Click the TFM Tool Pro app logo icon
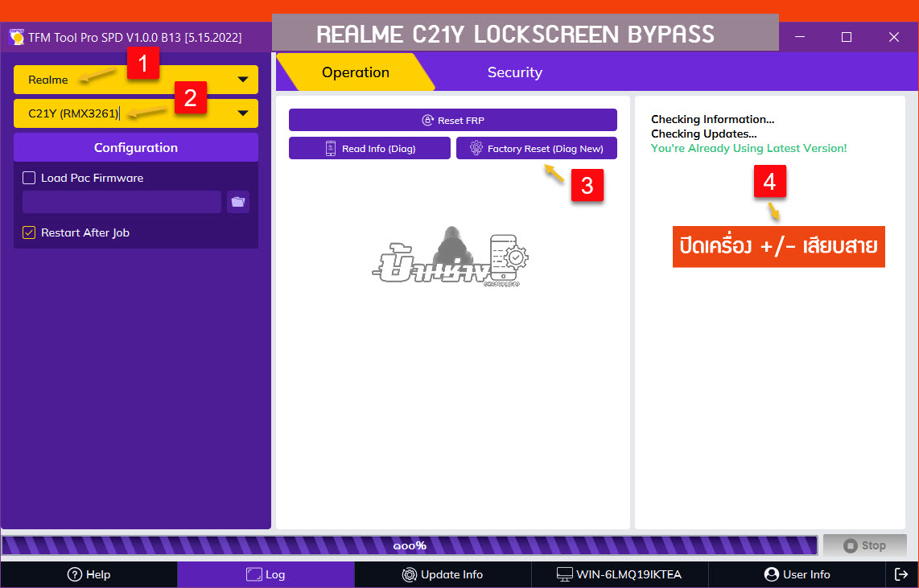The width and height of the screenshot is (919, 588). (17, 37)
